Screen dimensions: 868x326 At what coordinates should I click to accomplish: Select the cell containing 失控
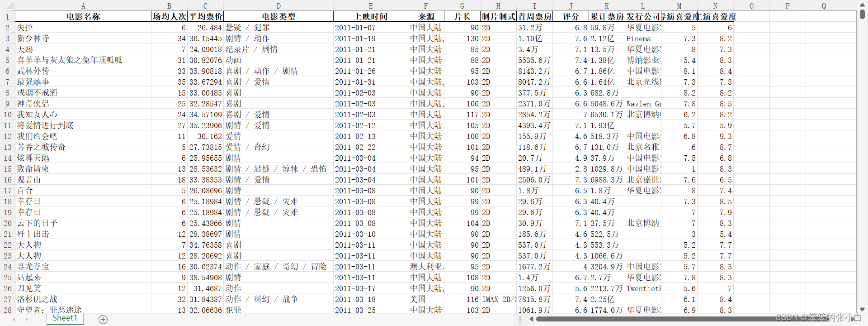click(83, 28)
